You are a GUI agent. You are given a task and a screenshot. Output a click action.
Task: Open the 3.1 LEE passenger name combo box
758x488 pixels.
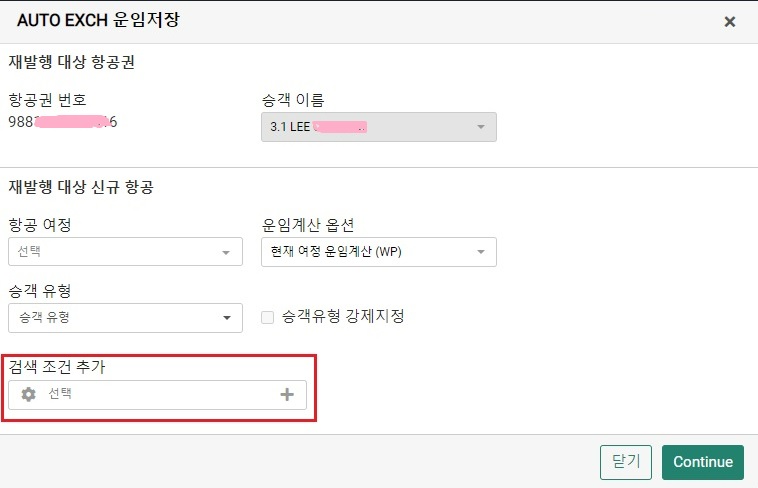pyautogui.click(x=379, y=127)
